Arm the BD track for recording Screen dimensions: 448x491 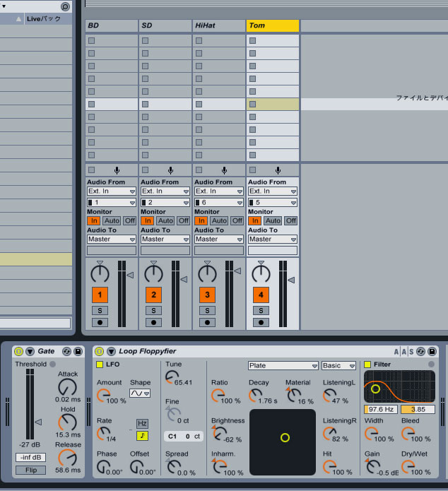(100, 323)
